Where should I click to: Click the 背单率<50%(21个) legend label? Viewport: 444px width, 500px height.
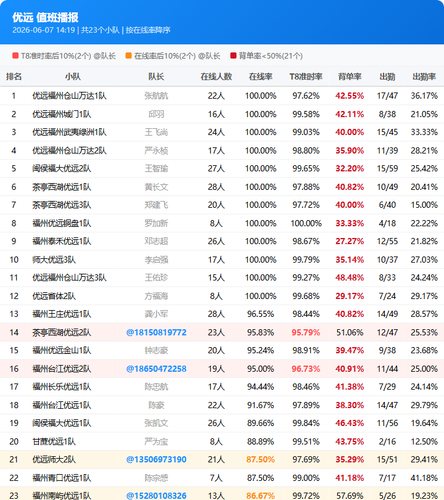271,56
